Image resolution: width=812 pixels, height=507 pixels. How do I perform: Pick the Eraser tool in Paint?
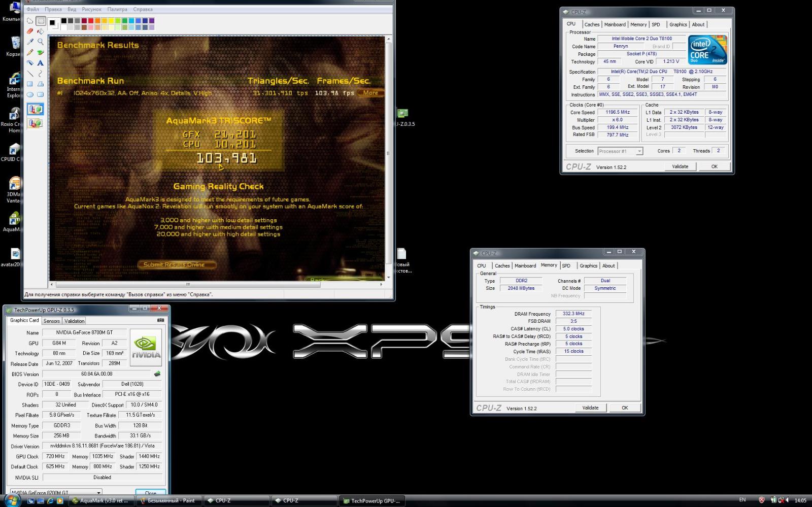[30, 31]
